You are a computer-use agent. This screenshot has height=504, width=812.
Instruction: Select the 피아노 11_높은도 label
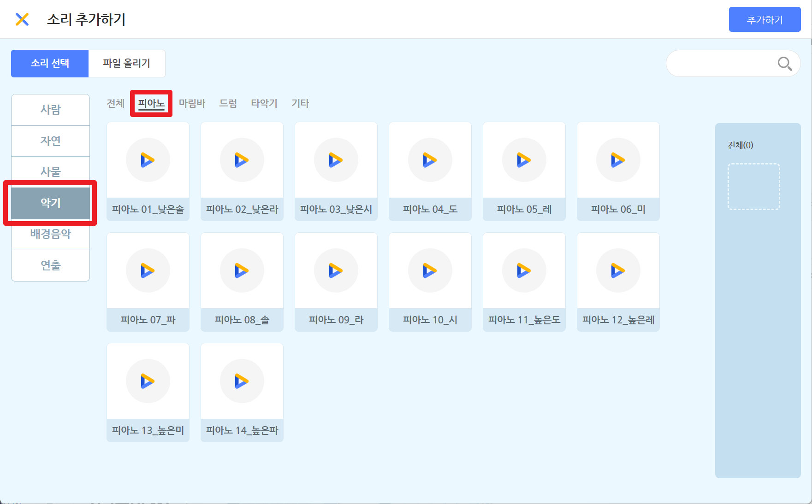tap(524, 320)
